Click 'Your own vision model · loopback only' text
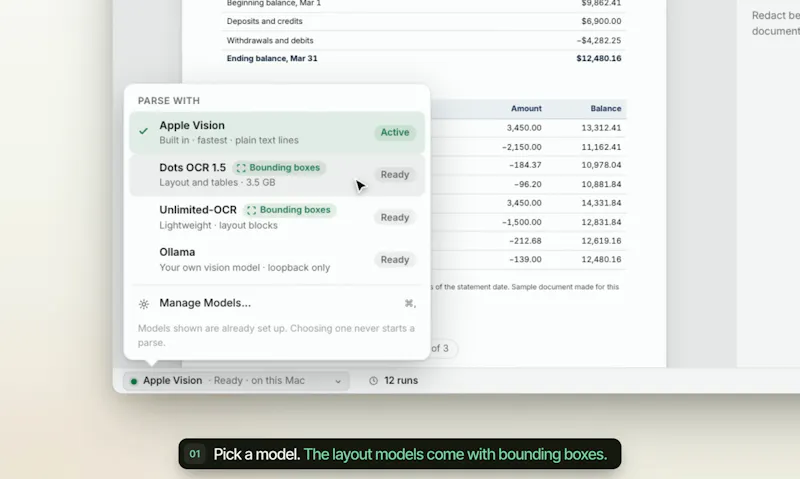The width and height of the screenshot is (800, 479). tap(244, 268)
